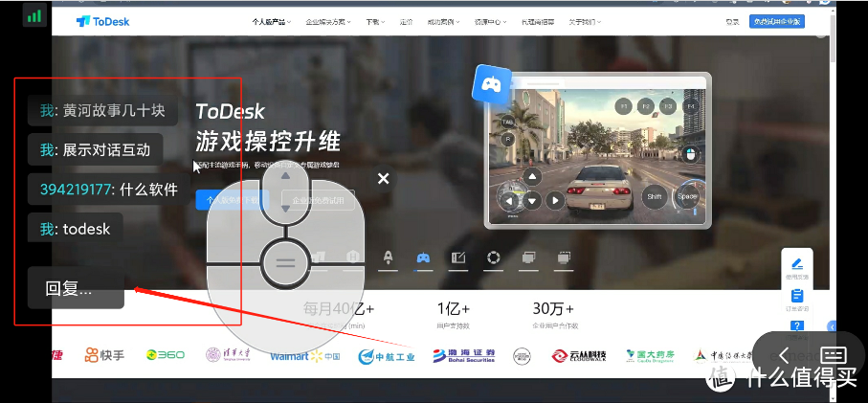Tap the F4 key in game preview

click(690, 105)
